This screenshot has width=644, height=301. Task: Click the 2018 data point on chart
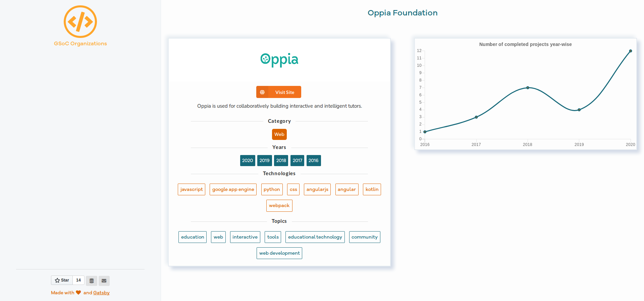528,88
